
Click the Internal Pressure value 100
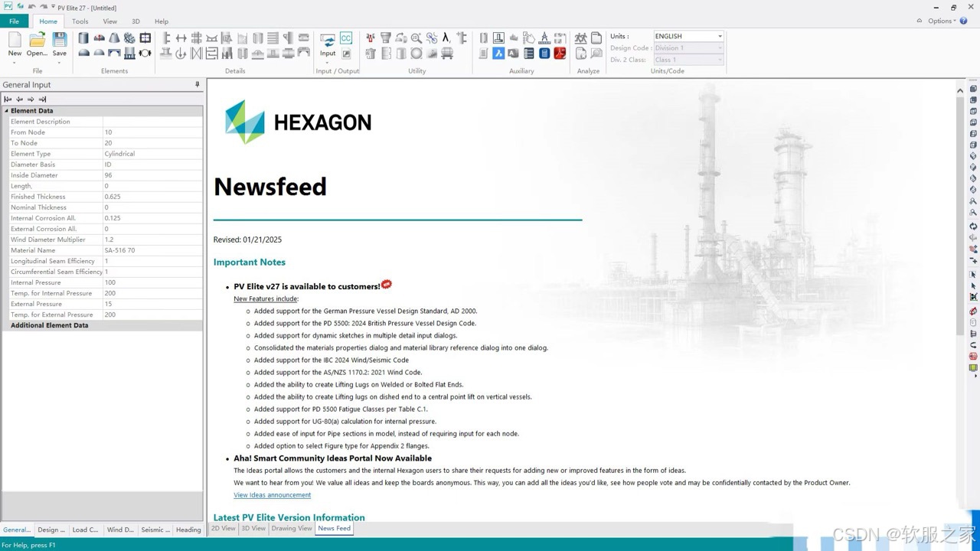152,282
